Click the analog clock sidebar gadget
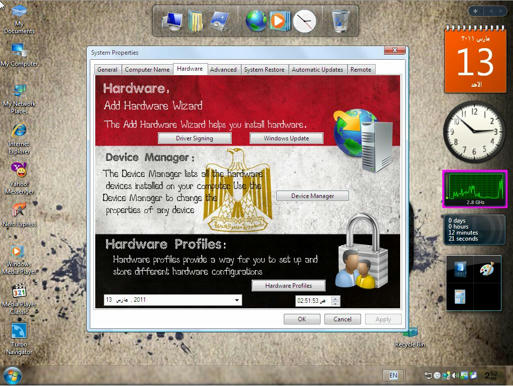 tap(474, 132)
